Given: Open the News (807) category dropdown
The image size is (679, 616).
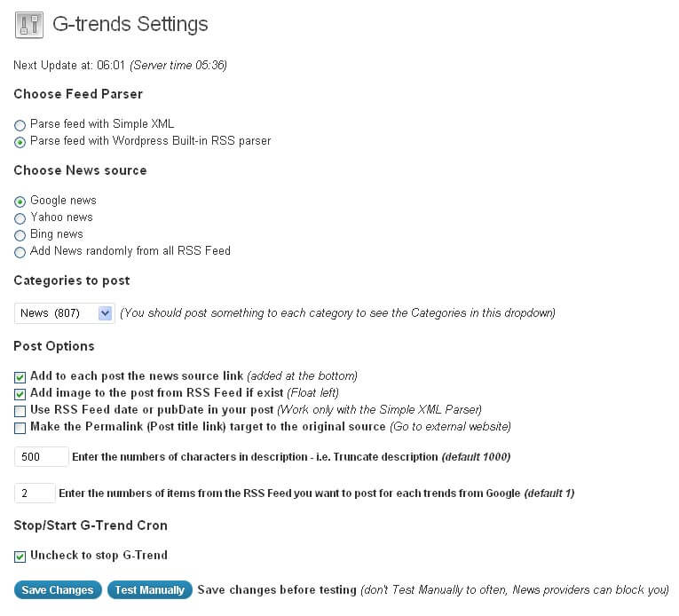Looking at the screenshot, I should (65, 313).
